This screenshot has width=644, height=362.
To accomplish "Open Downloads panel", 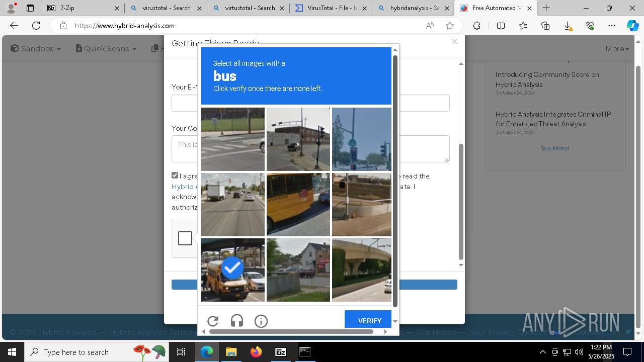I will tap(568, 26).
